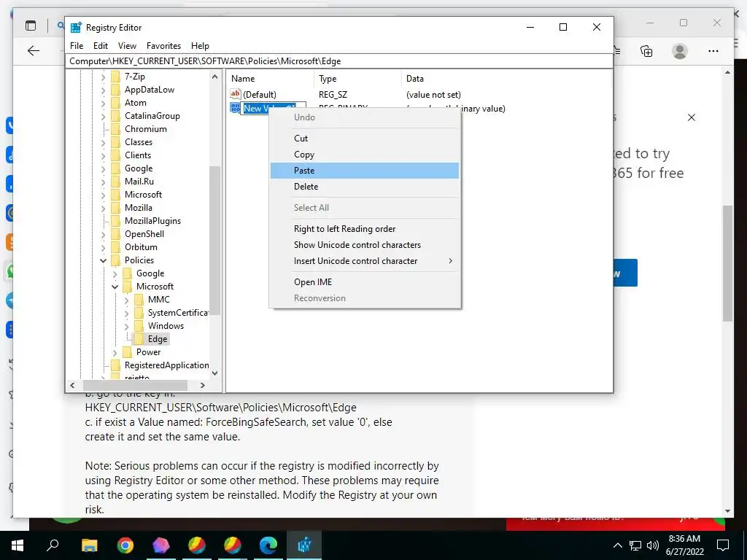Open the notification center icon
Image resolution: width=747 pixels, height=560 pixels.
tap(723, 545)
